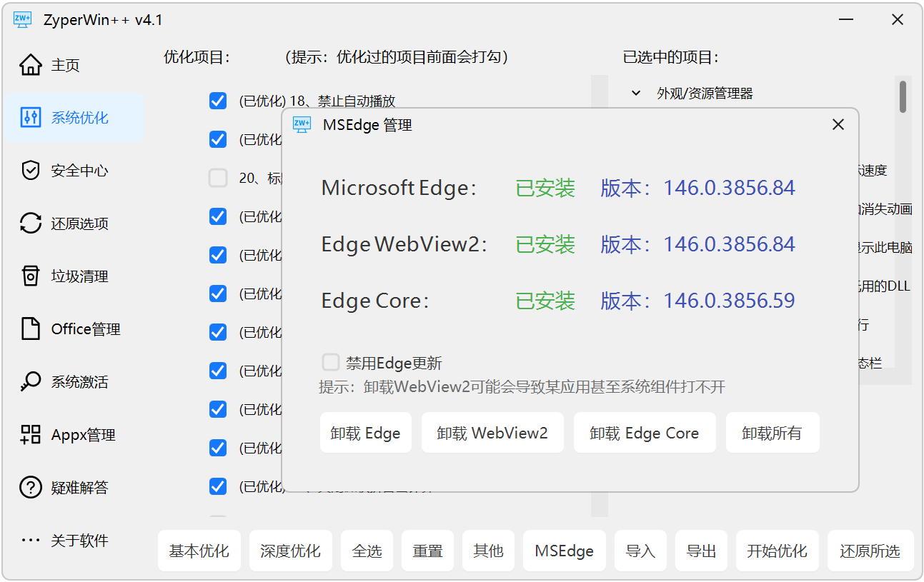Click the 还原所选 button
This screenshot has width=924, height=582.
pyautogui.click(x=870, y=551)
